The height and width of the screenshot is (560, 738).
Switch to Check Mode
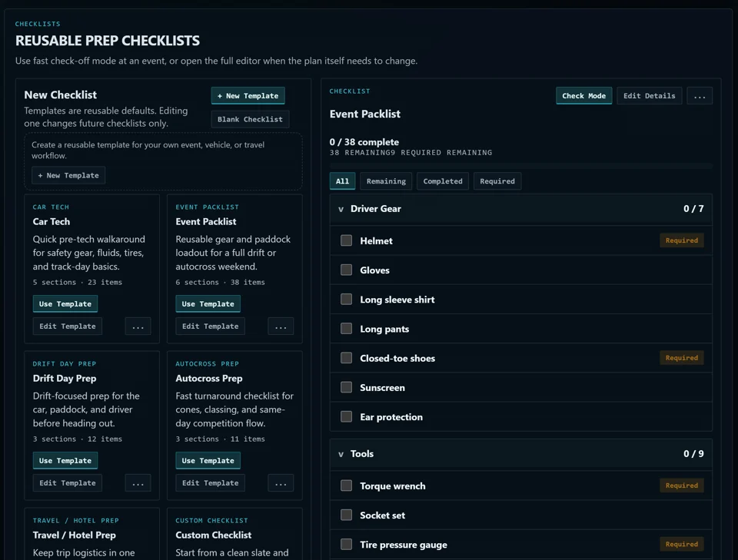[x=584, y=96]
